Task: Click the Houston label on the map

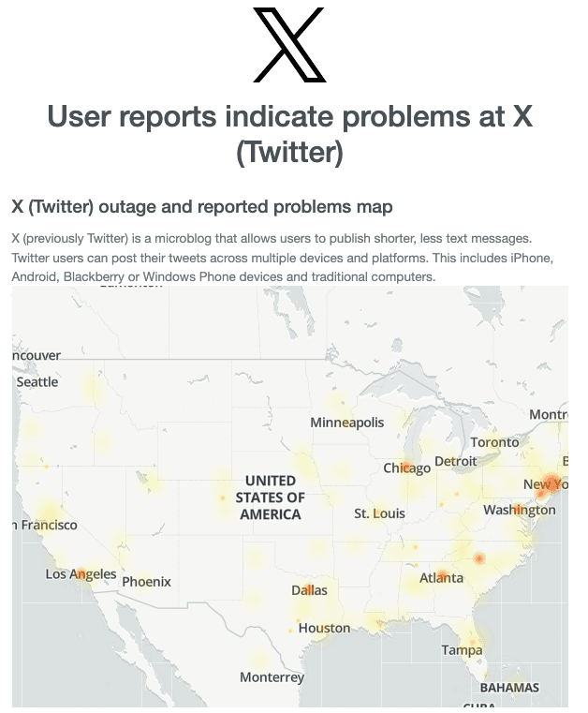Action: coord(324,628)
